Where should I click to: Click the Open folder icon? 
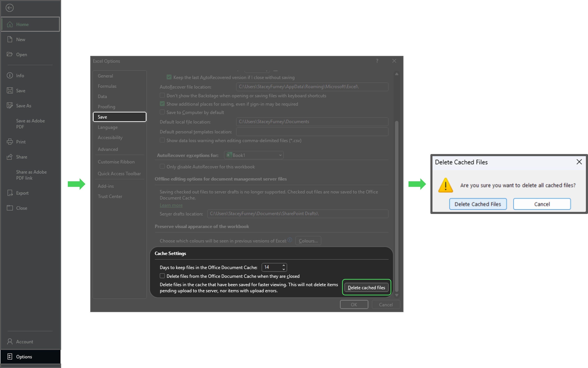pyautogui.click(x=10, y=54)
